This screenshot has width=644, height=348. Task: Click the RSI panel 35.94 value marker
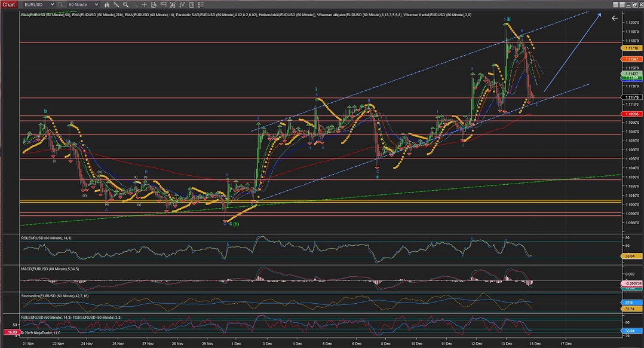[x=631, y=256]
